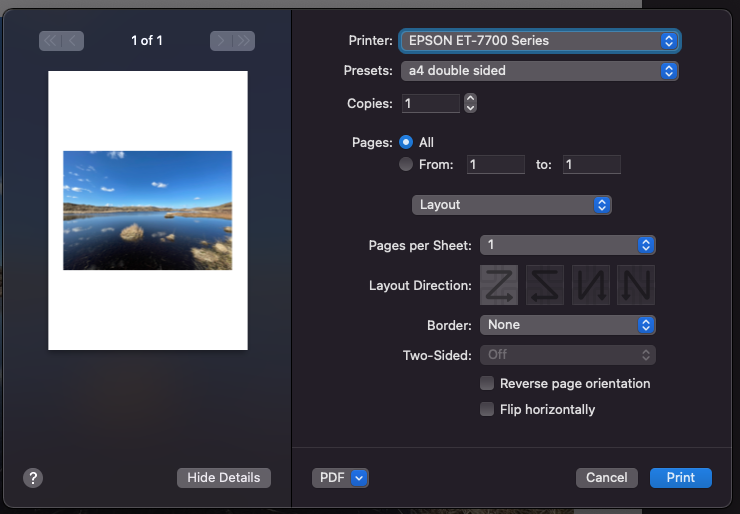Select the All pages radio button

click(x=406, y=142)
